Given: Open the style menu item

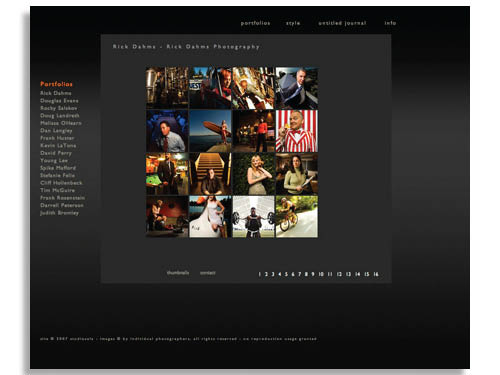Looking at the screenshot, I should [x=293, y=23].
